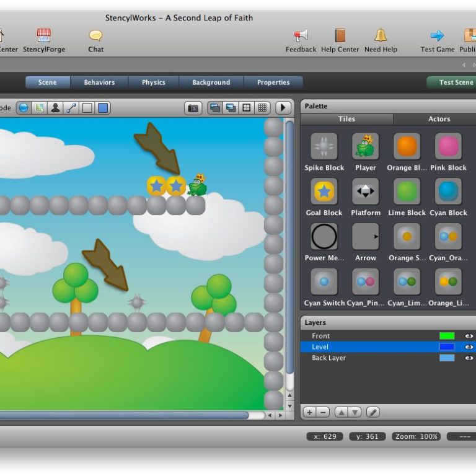Pick the Orange Switch actor
The width and height of the screenshot is (476, 476).
(x=407, y=237)
